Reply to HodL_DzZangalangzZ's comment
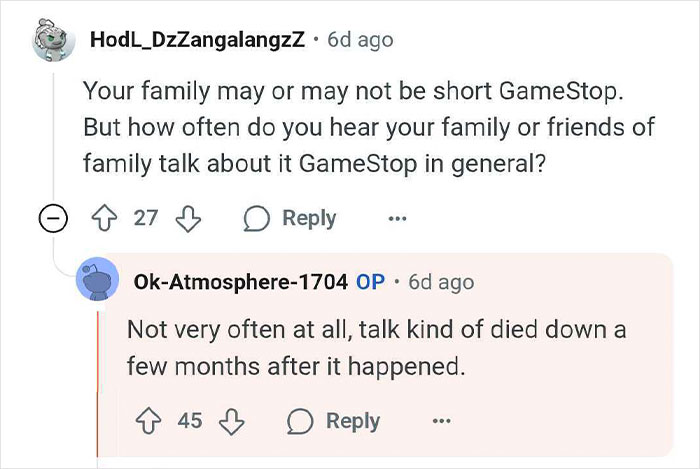Viewport: 700px width, 469px height. coord(289,218)
